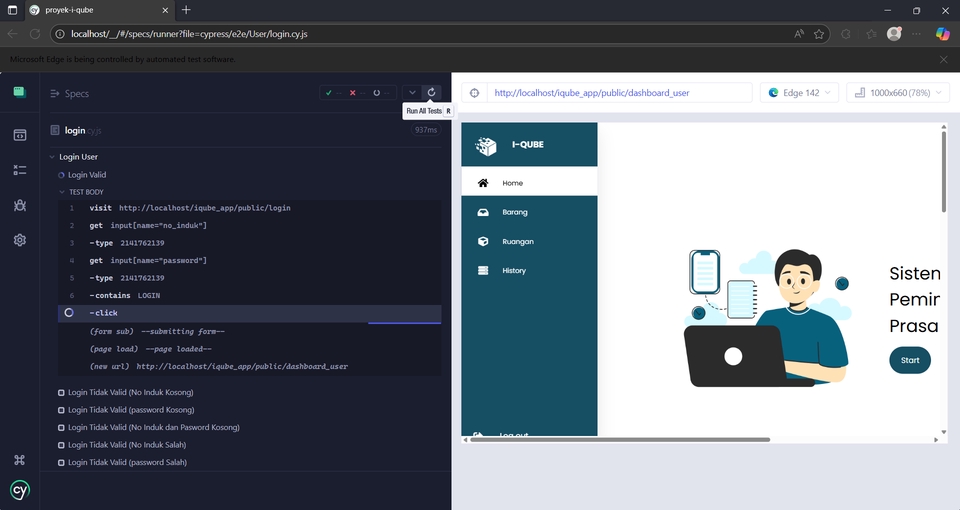
Task: Click the horizontal scrollbar of the app preview
Action: (620, 439)
